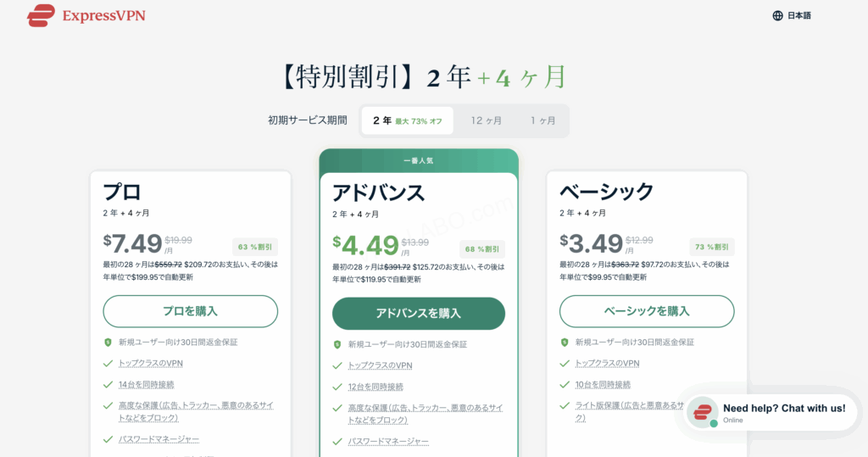Click the プロを購入 button

click(x=190, y=311)
